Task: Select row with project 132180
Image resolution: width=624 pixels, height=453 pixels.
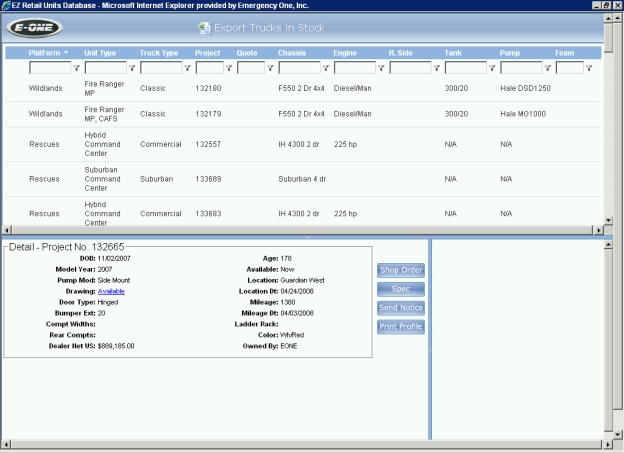Action: [x=303, y=88]
